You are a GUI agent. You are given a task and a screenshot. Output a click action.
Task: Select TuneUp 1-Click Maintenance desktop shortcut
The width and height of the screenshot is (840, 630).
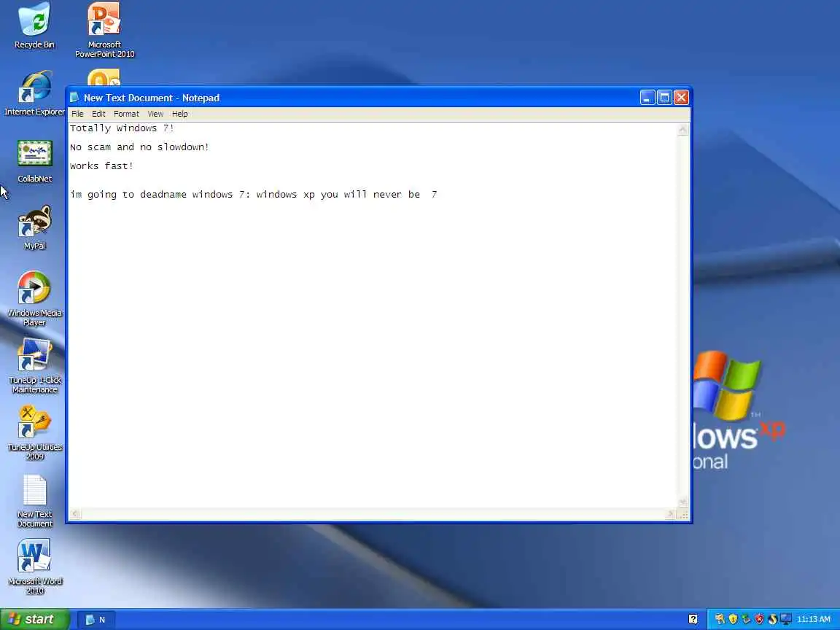34,366
